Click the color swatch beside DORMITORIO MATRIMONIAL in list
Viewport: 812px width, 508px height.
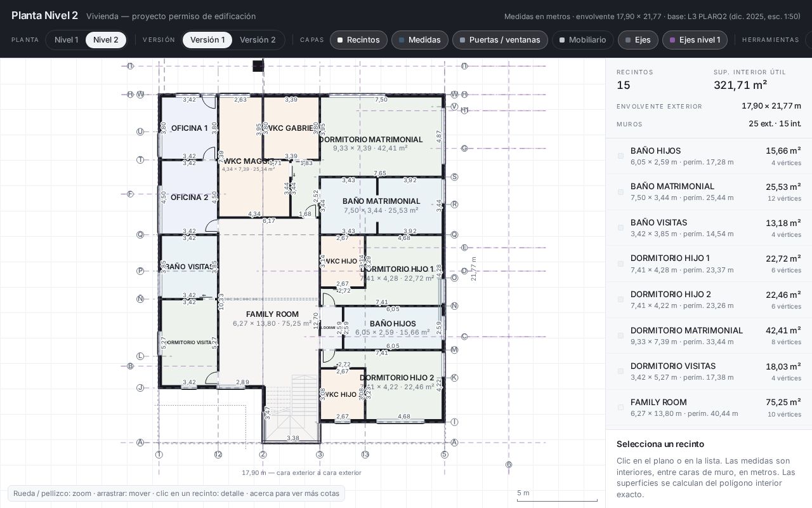pos(620,336)
